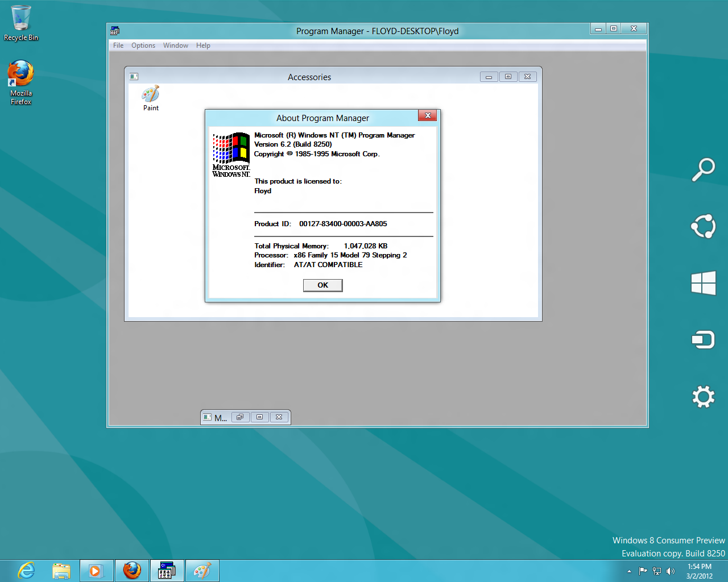Show hidden tray icons arrow
The height and width of the screenshot is (582, 728).
[629, 571]
